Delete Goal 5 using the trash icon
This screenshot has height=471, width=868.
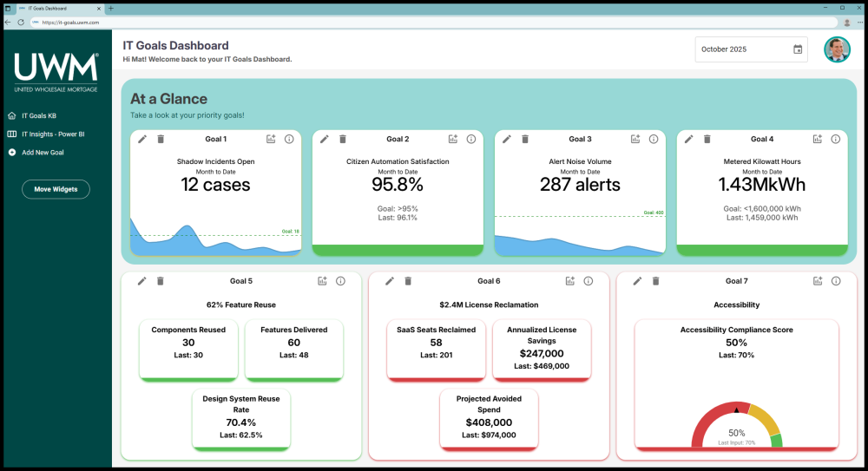[160, 281]
